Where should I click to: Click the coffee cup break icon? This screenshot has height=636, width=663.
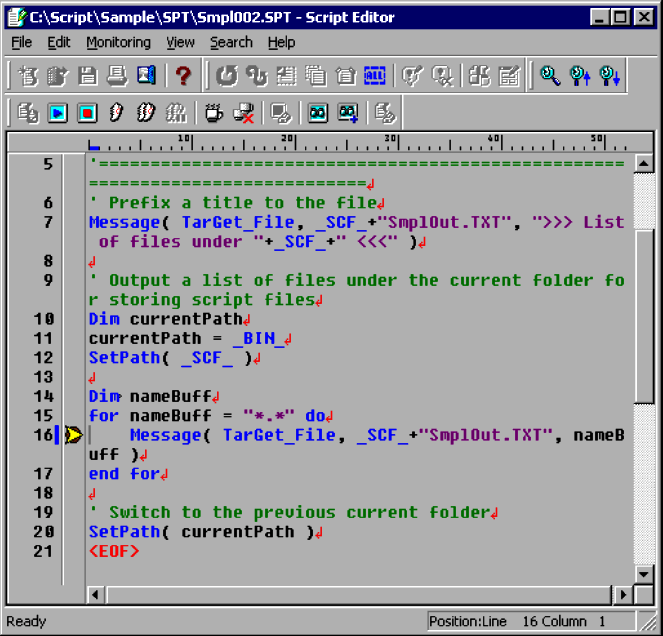click(x=214, y=113)
